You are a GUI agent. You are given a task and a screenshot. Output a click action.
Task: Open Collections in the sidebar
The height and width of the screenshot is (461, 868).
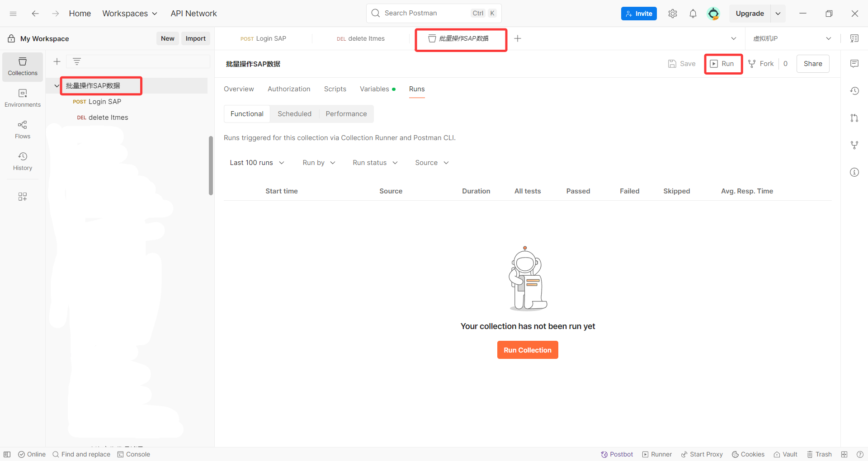(23, 67)
